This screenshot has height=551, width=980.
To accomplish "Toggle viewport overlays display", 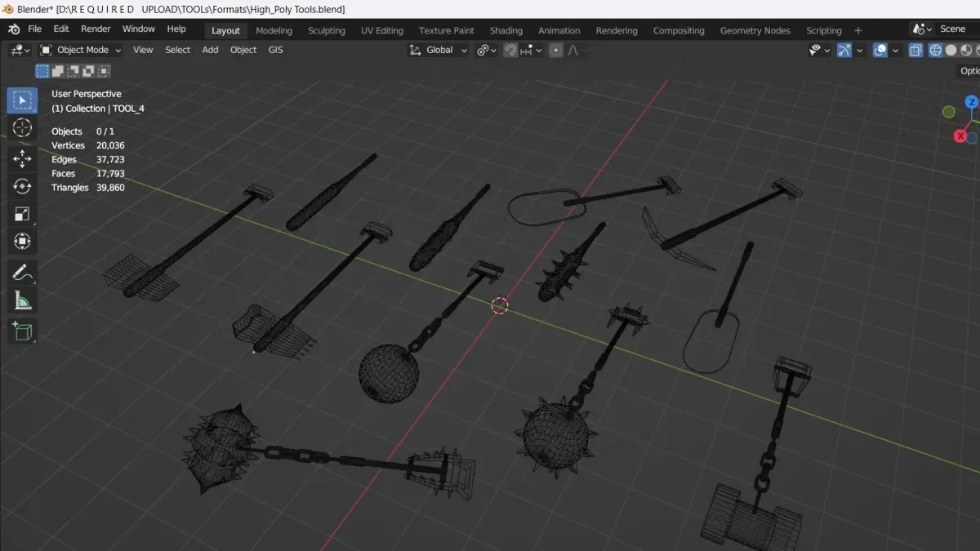I will 880,50.
